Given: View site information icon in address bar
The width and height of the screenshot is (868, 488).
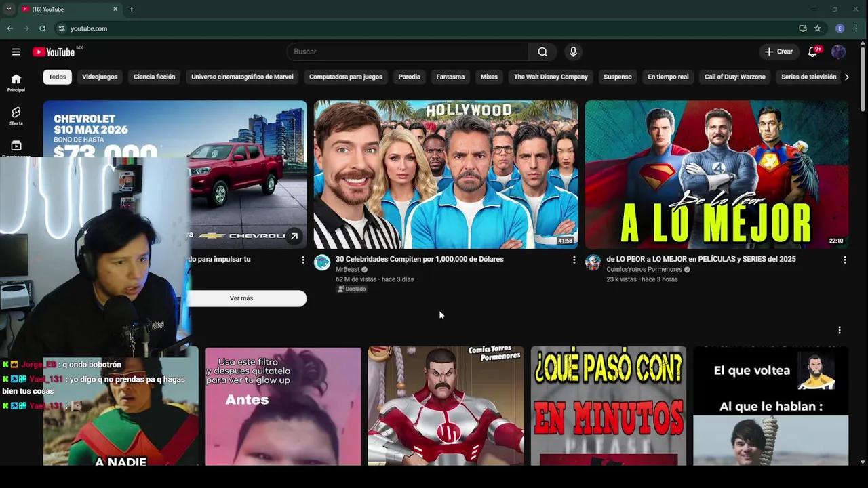Looking at the screenshot, I should pos(62,28).
